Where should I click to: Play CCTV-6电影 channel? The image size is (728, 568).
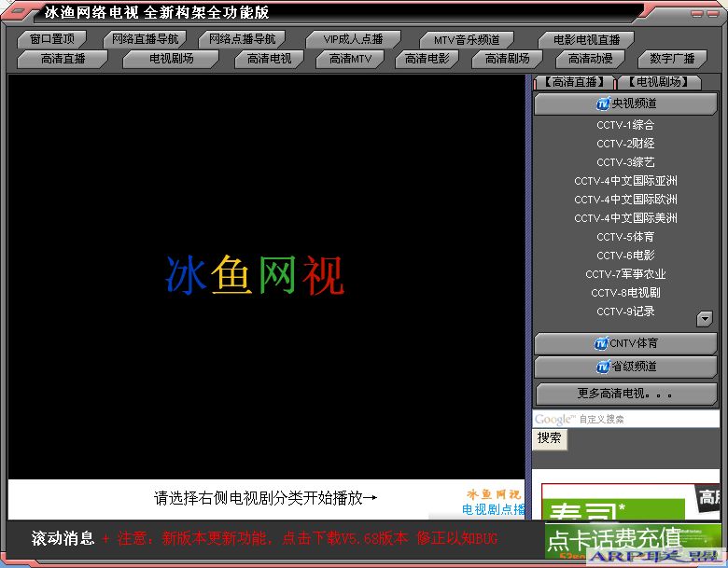coord(625,256)
